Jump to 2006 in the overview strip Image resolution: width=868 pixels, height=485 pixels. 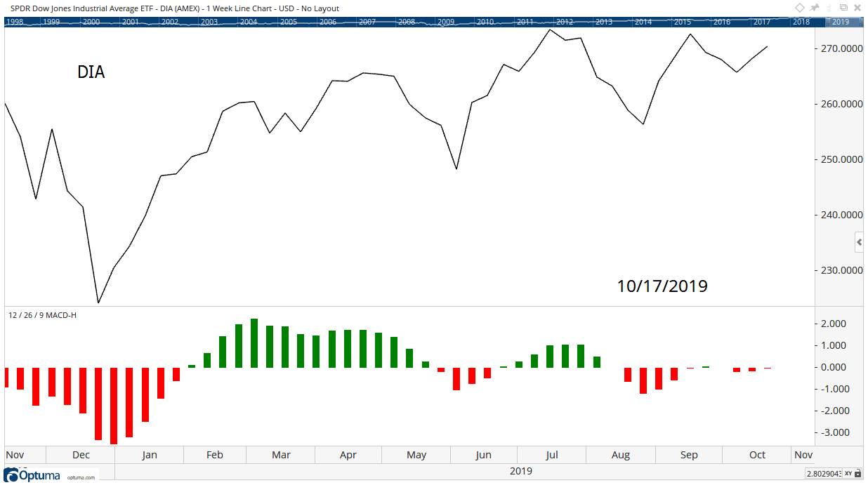[x=328, y=22]
